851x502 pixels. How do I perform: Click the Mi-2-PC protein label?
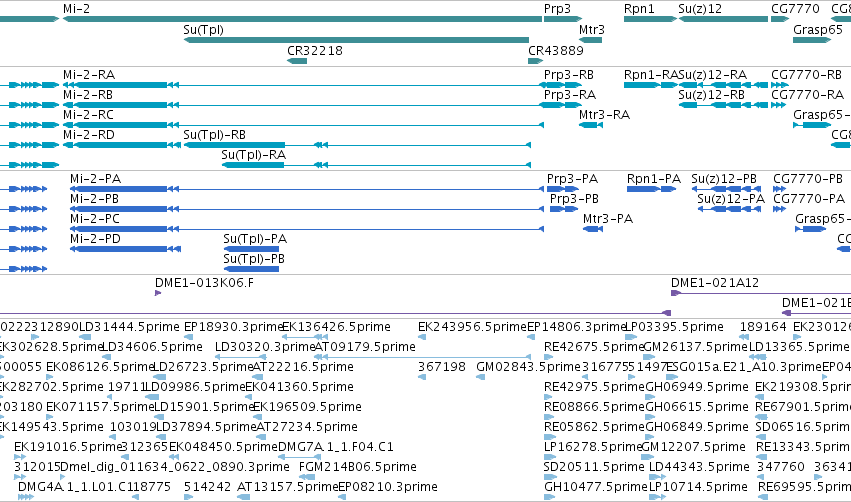point(95,219)
